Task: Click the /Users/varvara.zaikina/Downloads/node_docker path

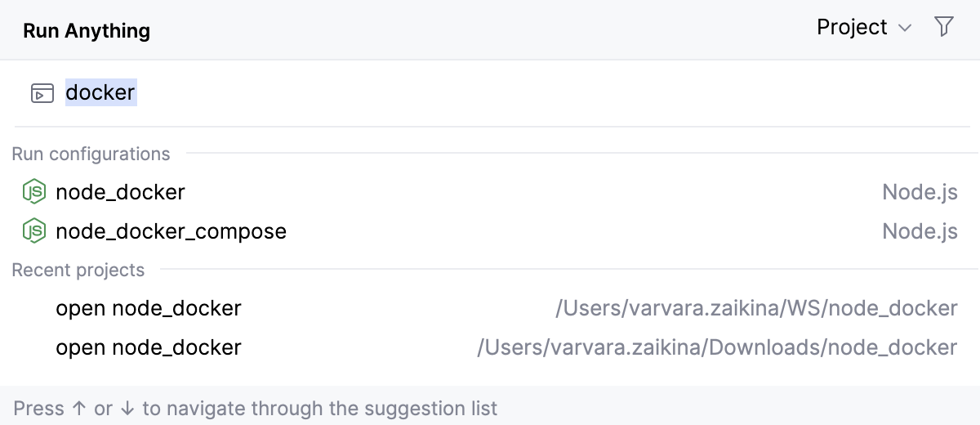Action: pos(716,347)
